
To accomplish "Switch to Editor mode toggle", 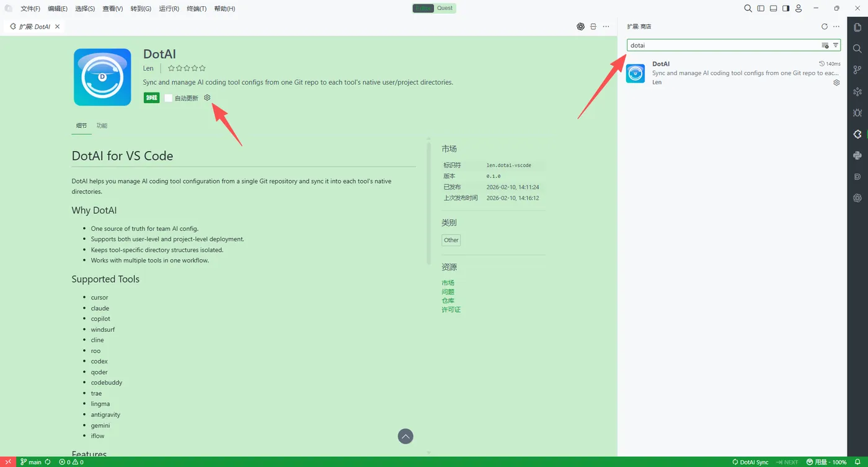I will click(423, 8).
